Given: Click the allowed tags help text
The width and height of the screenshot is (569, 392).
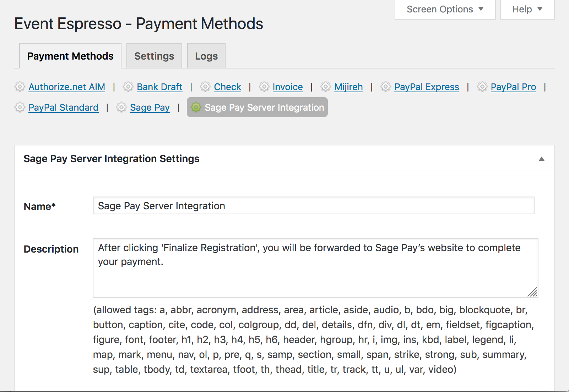Looking at the screenshot, I should [x=313, y=339].
